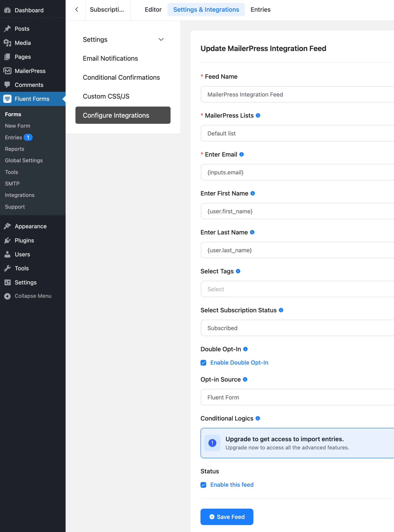Open Users via the person icon

[x=7, y=254]
